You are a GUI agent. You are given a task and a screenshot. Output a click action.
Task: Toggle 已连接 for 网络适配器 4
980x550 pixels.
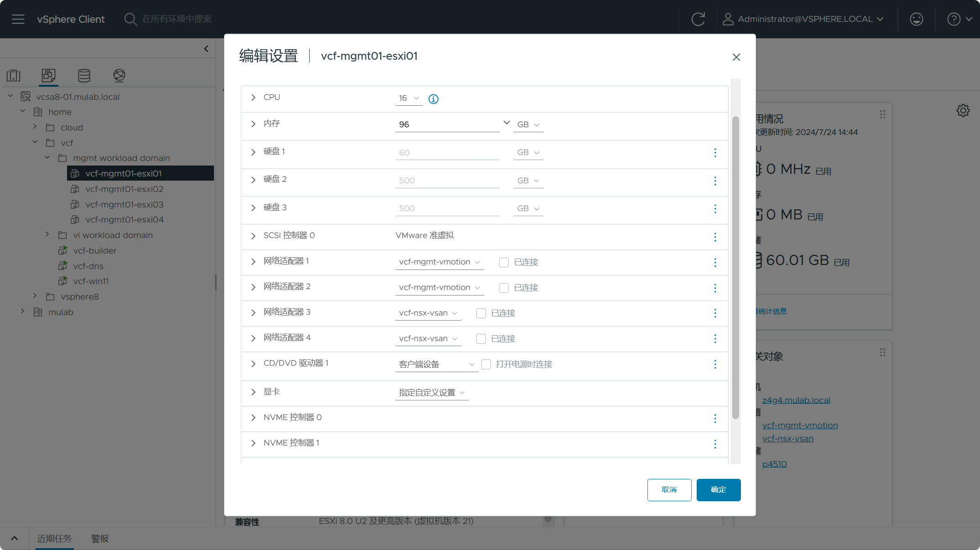pos(481,339)
